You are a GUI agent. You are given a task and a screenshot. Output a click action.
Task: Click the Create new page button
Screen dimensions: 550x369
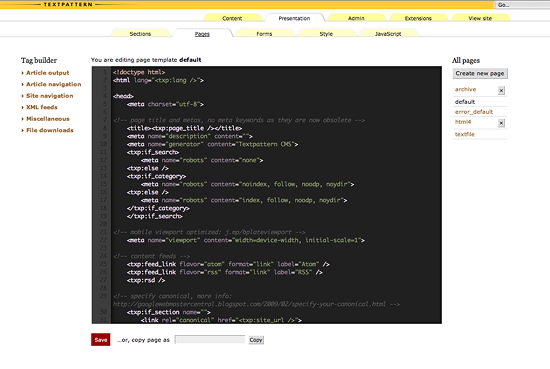pyautogui.click(x=480, y=73)
